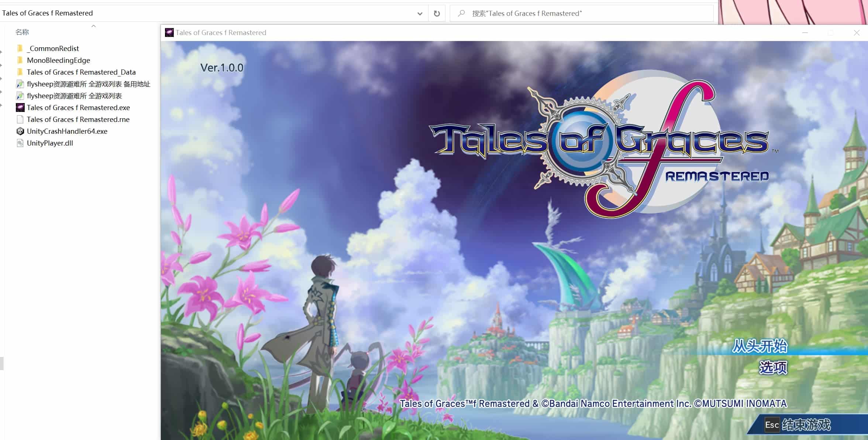
Task: Toggle sort order via 名称 column arrow
Action: [x=93, y=26]
